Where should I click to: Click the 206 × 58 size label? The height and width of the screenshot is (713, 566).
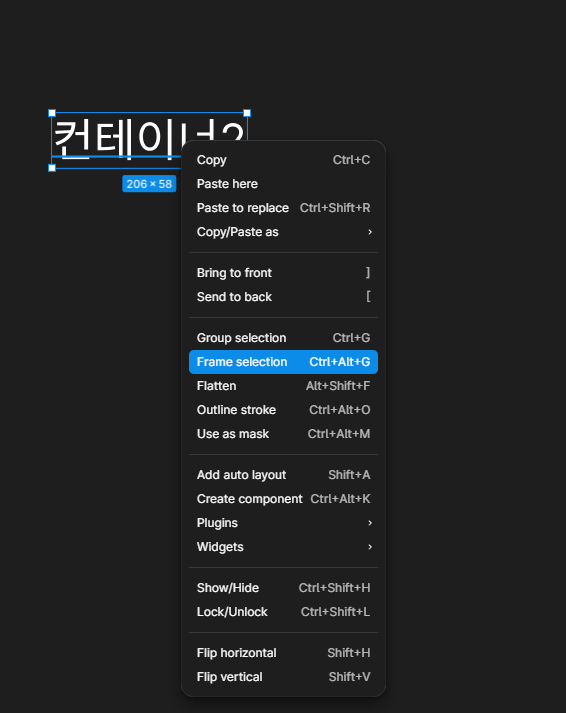point(149,184)
